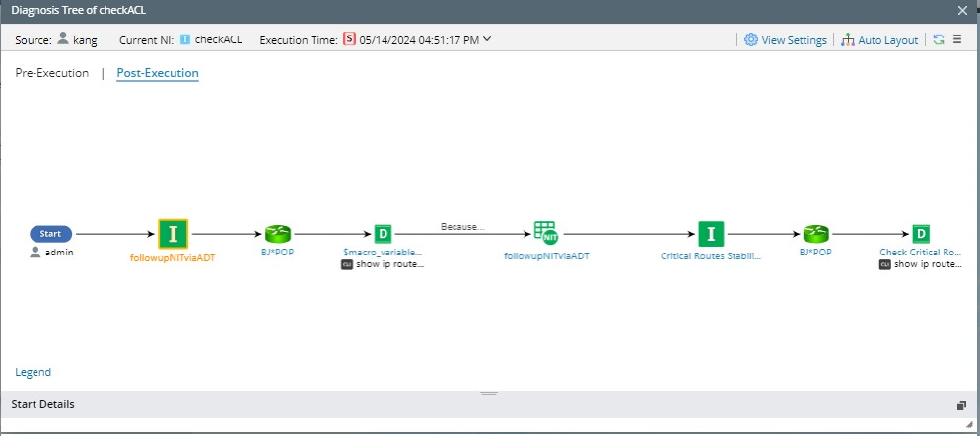Screen dimensions: 980x436
Task: Select the Critical Routes Stabili... intent icon
Action: (711, 234)
